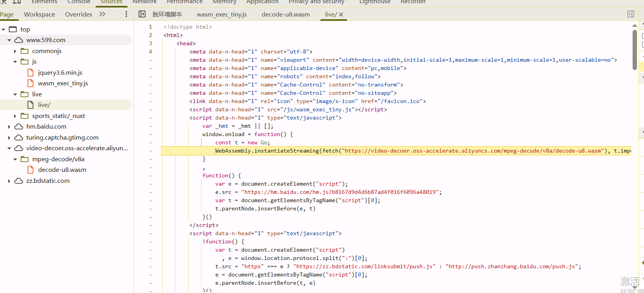Click the editor vertical scrollbar thumb

635,49
